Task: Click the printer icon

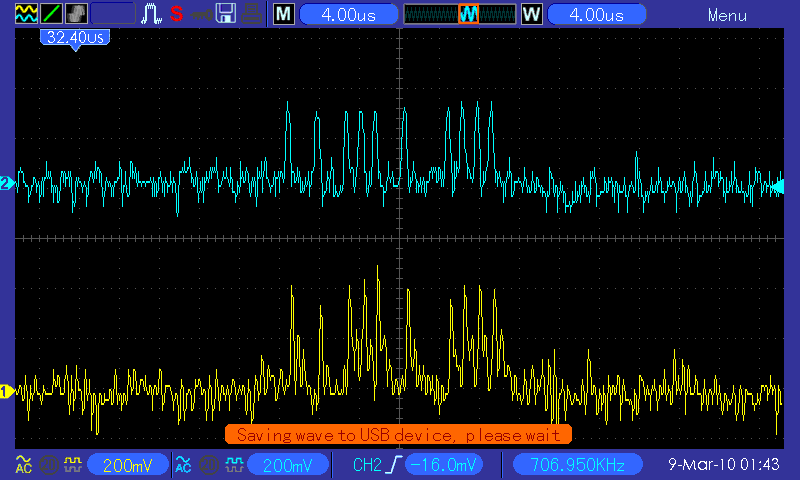Action: [252, 14]
